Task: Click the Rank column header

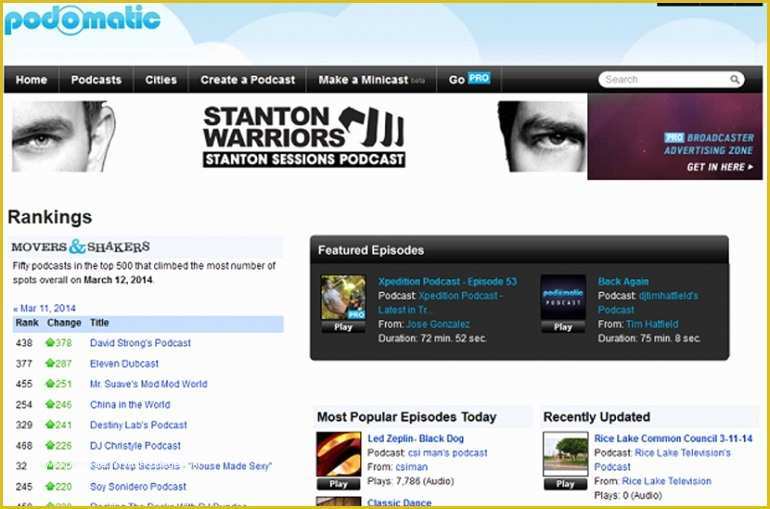Action: 27,322
